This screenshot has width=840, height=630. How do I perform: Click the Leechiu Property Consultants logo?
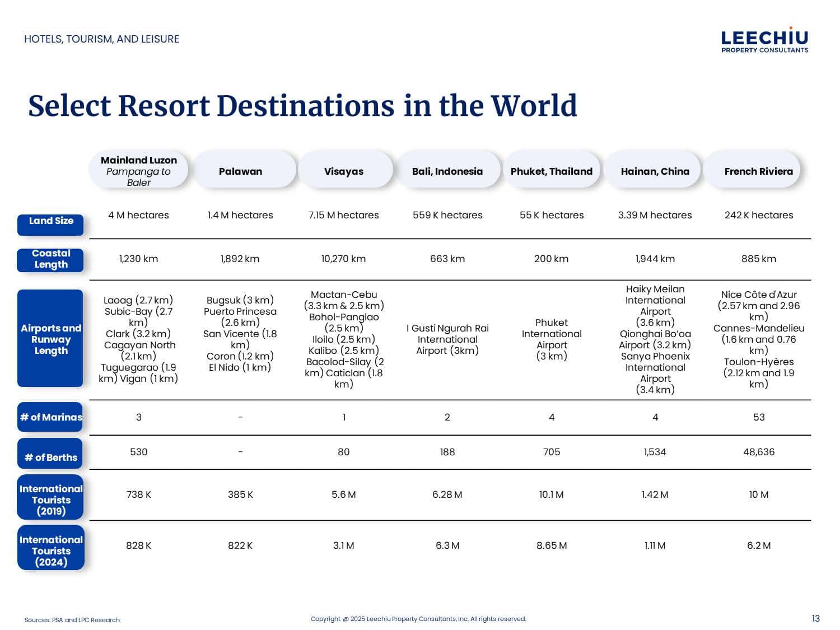click(x=764, y=40)
